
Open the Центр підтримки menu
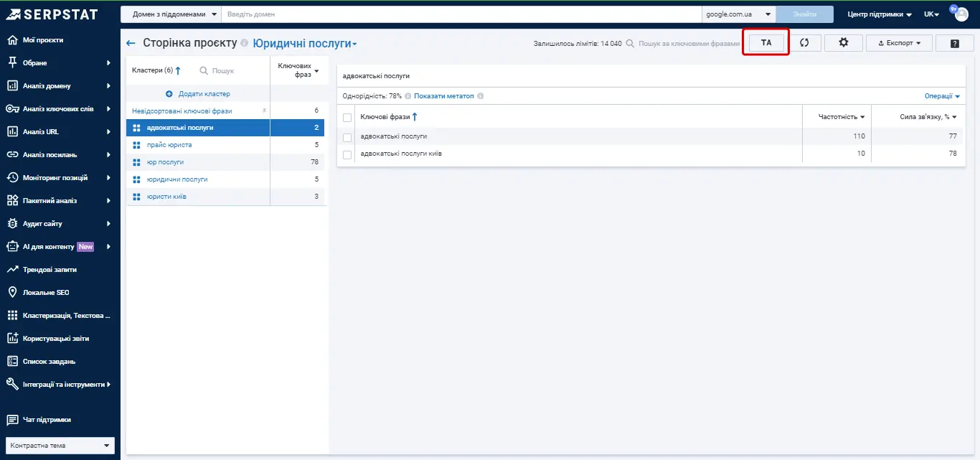(879, 14)
